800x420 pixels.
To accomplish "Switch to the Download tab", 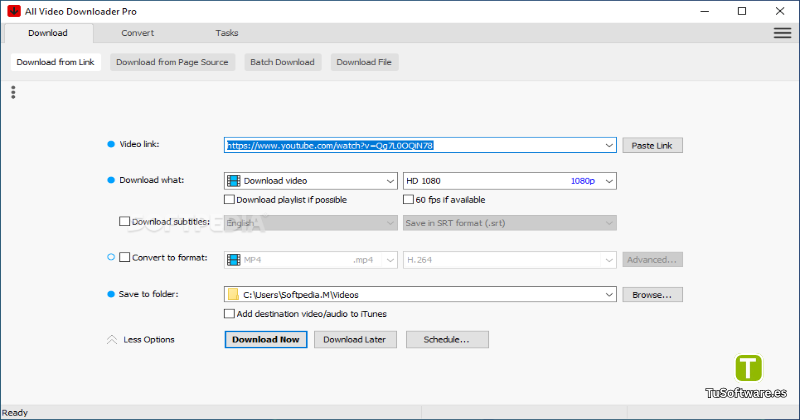I will [x=48, y=33].
